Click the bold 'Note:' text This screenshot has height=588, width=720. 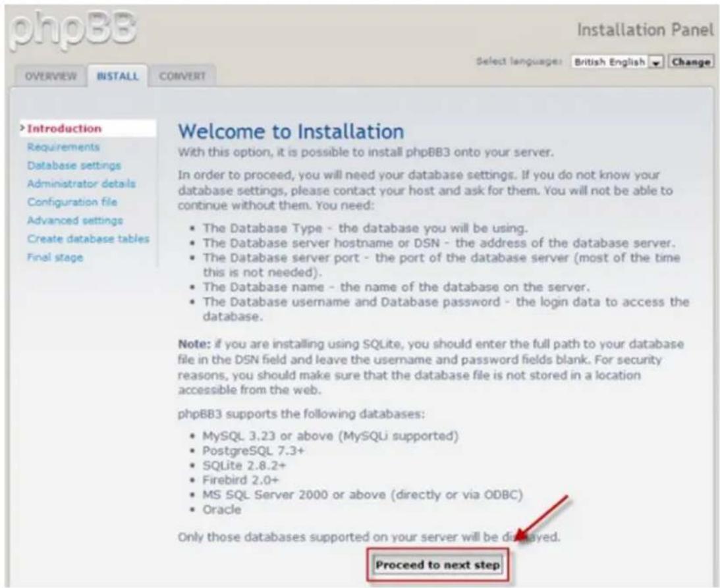(x=194, y=344)
